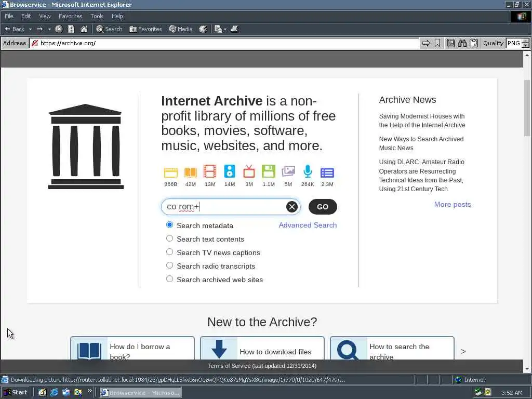Select Search text contents radio button

(170, 238)
